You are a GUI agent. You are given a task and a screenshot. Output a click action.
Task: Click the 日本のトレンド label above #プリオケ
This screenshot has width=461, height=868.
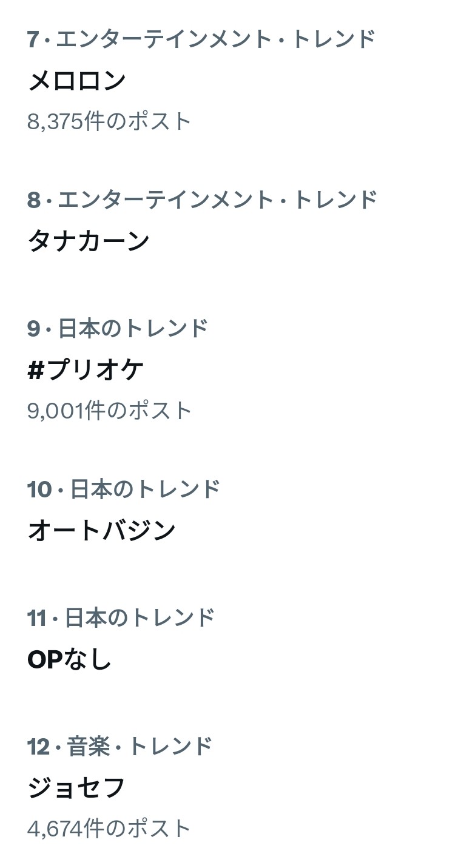pyautogui.click(x=133, y=328)
